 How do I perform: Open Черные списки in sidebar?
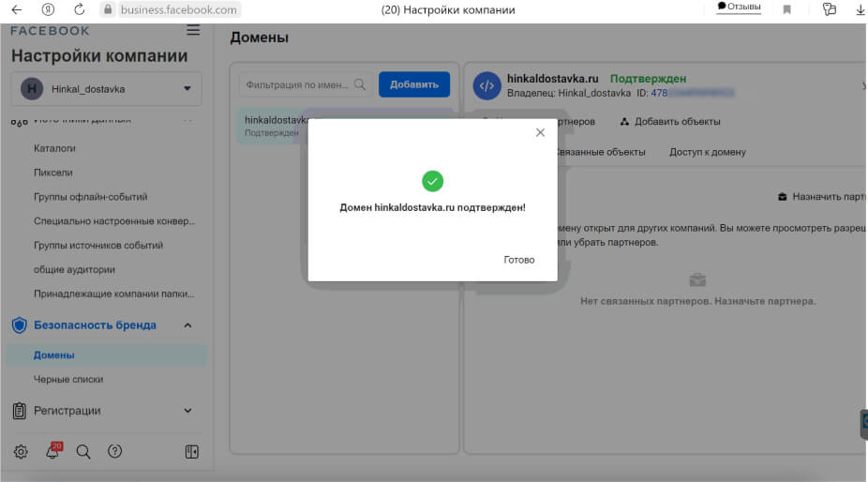tap(68, 380)
